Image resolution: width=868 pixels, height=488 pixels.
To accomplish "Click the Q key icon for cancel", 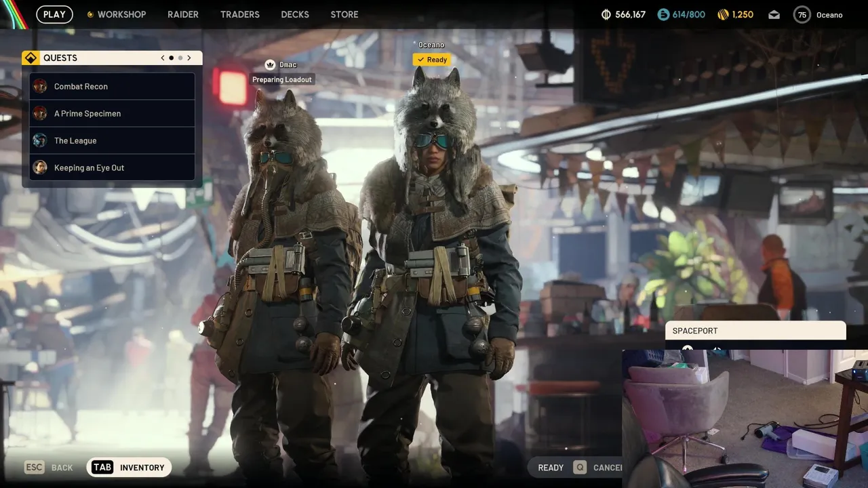I will click(x=580, y=467).
